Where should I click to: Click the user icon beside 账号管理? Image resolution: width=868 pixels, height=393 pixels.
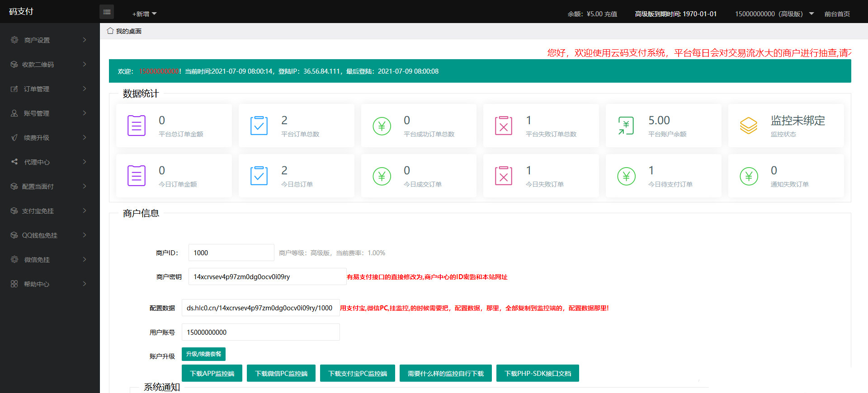coord(14,113)
